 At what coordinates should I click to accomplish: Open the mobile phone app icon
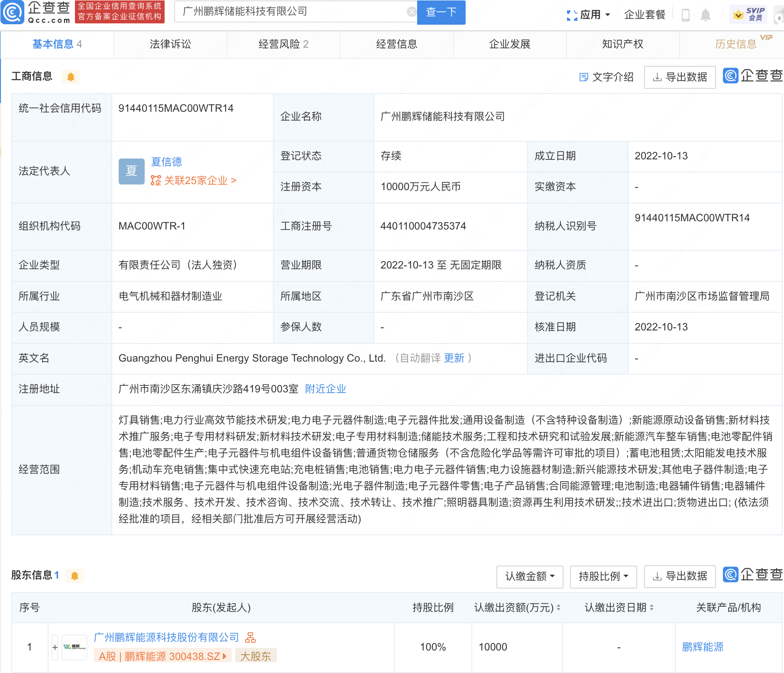(685, 15)
